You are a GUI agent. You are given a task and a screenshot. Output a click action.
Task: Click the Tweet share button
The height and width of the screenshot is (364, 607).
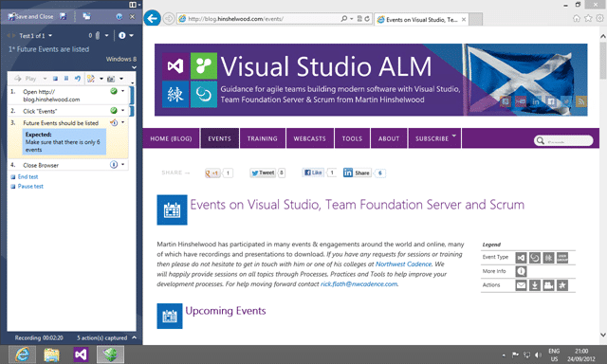click(x=263, y=173)
